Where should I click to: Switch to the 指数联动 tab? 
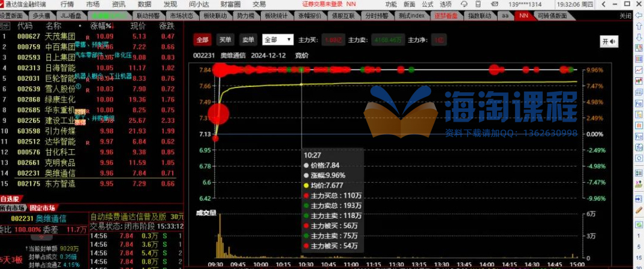click(x=480, y=16)
